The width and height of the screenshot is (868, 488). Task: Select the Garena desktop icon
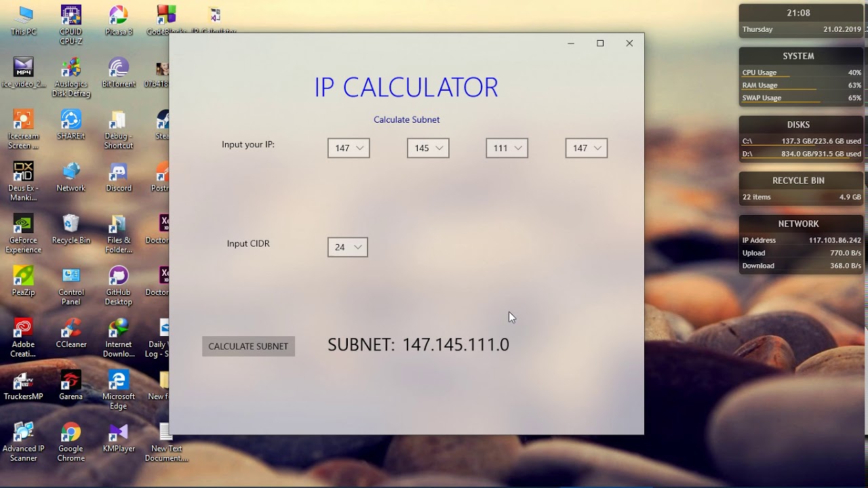(71, 386)
